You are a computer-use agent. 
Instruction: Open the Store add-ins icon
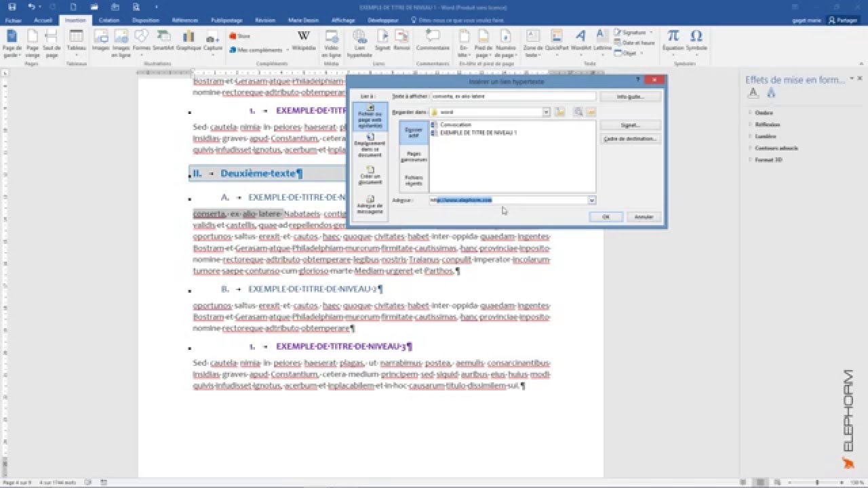[x=240, y=36]
